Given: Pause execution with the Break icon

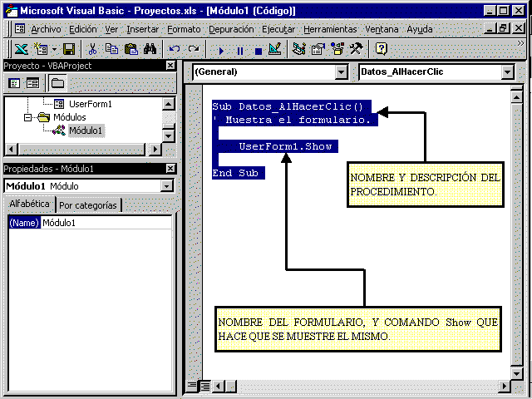Looking at the screenshot, I should [x=240, y=51].
